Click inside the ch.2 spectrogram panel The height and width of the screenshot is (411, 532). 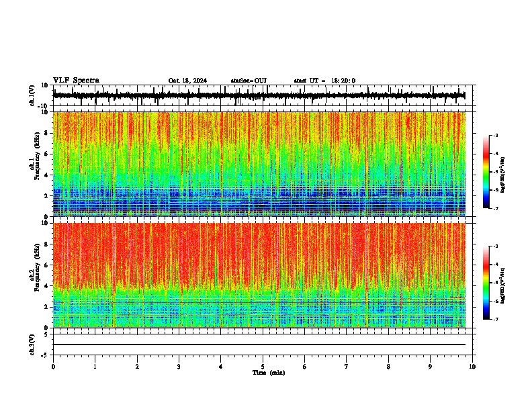tap(259, 275)
